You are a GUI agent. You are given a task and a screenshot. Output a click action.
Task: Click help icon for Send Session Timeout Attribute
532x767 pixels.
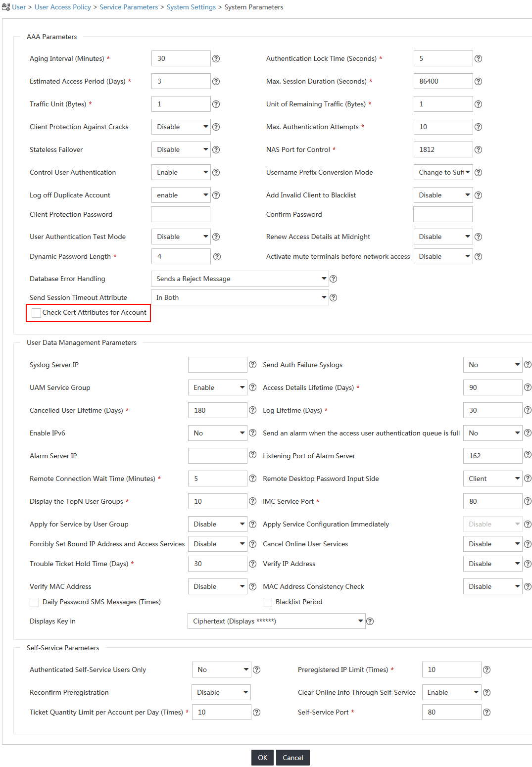tap(334, 297)
